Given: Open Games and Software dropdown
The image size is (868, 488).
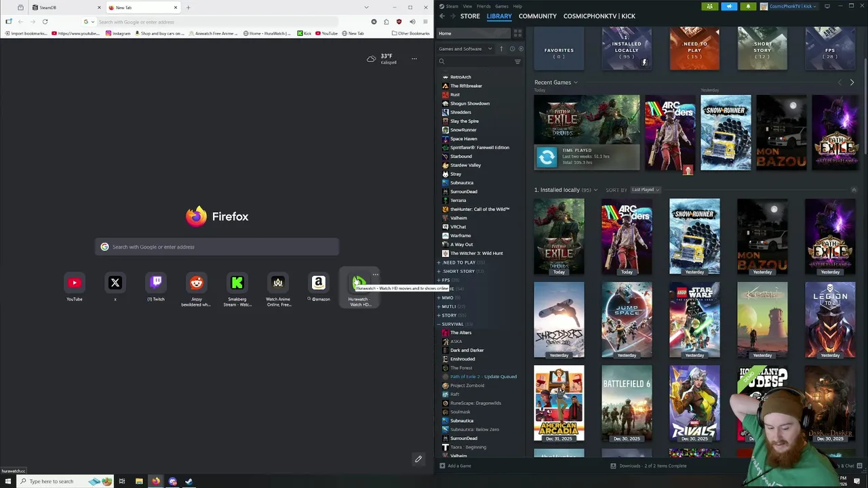Looking at the screenshot, I should point(465,49).
